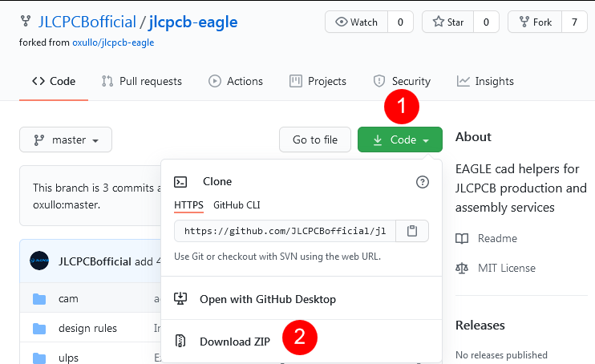
Task: Click the clone URL input field
Action: click(x=285, y=231)
